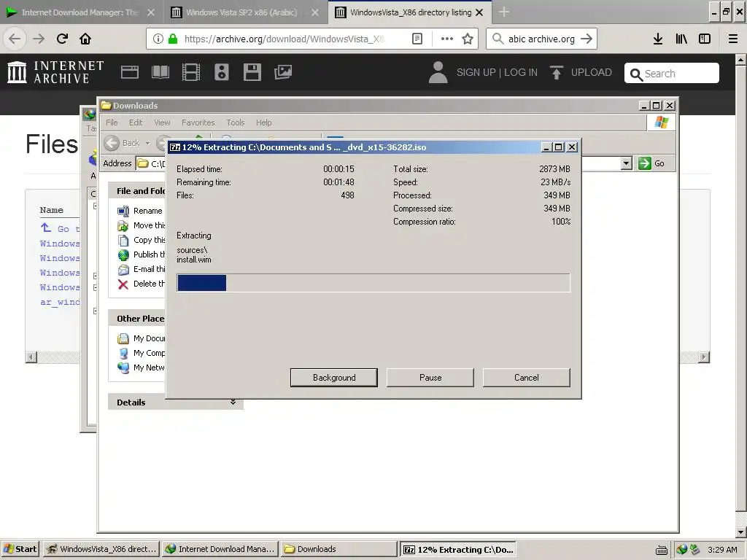This screenshot has height=560, width=747.
Task: Open Internet Archive video film icon
Action: point(191,72)
